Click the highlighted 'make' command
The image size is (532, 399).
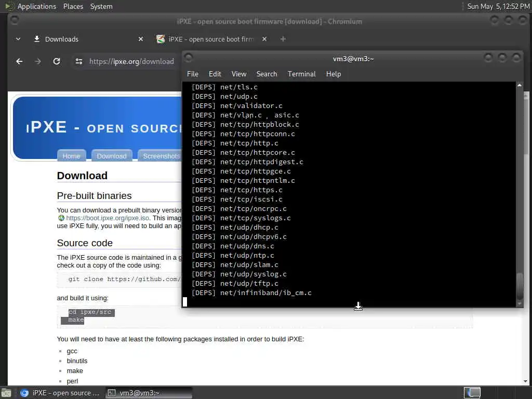[76, 320]
